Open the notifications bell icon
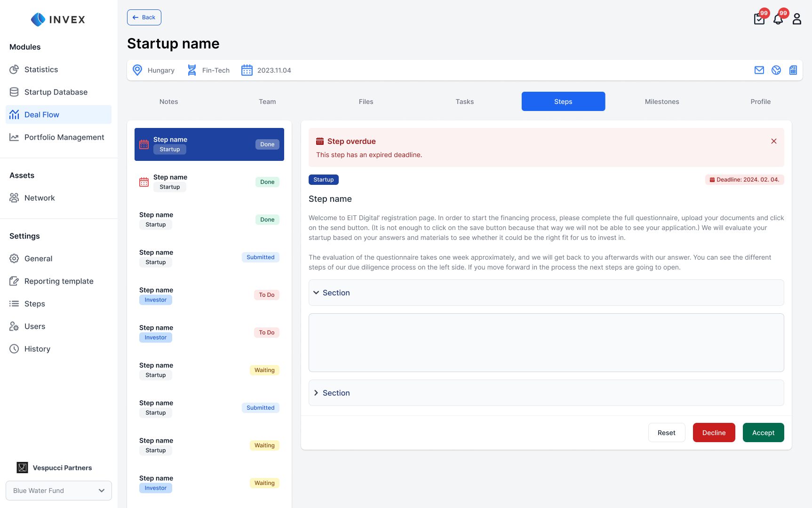Screen dimensions: 812x508 (x=778, y=19)
